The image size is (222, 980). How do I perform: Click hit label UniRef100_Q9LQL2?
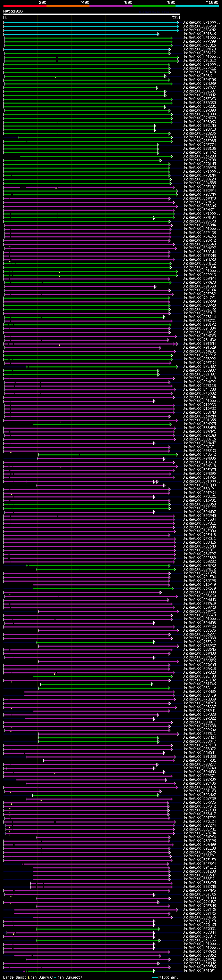pos(199,60)
